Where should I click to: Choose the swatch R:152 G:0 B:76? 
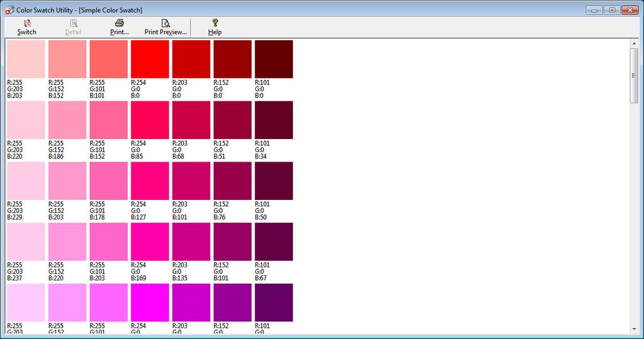[233, 181]
